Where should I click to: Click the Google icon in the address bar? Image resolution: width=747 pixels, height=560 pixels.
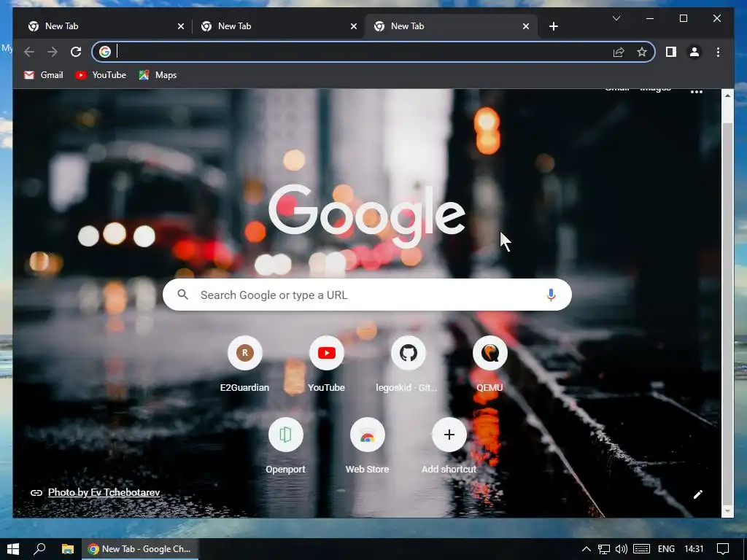(105, 52)
